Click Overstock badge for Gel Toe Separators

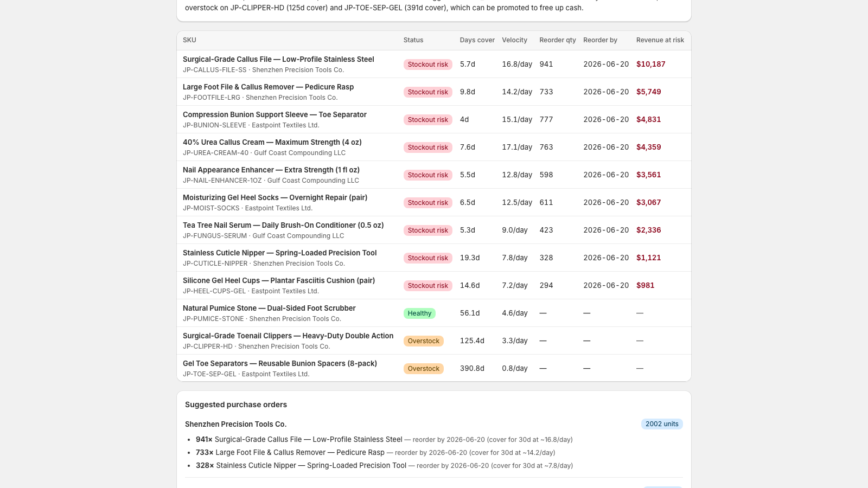coord(423,369)
